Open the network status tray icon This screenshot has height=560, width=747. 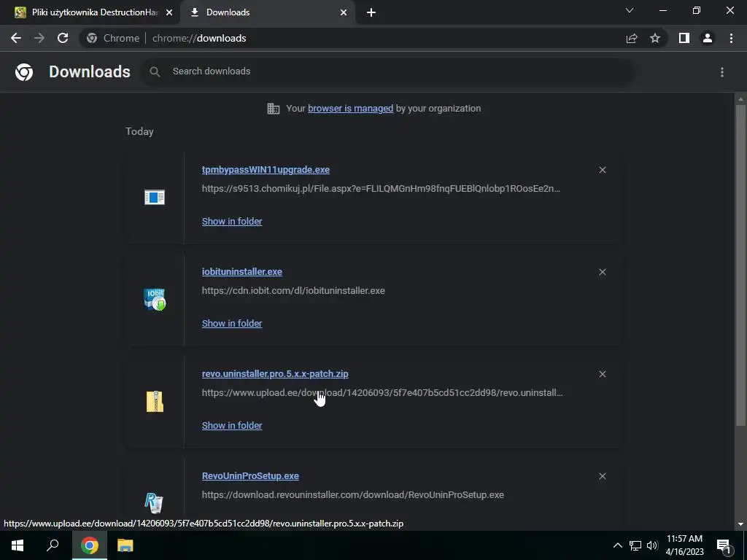click(635, 545)
